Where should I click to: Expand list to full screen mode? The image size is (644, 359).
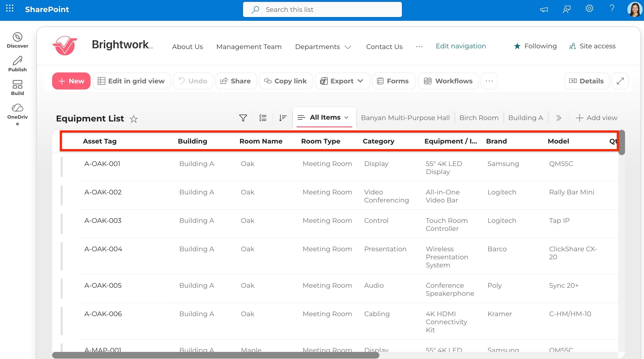(x=620, y=81)
